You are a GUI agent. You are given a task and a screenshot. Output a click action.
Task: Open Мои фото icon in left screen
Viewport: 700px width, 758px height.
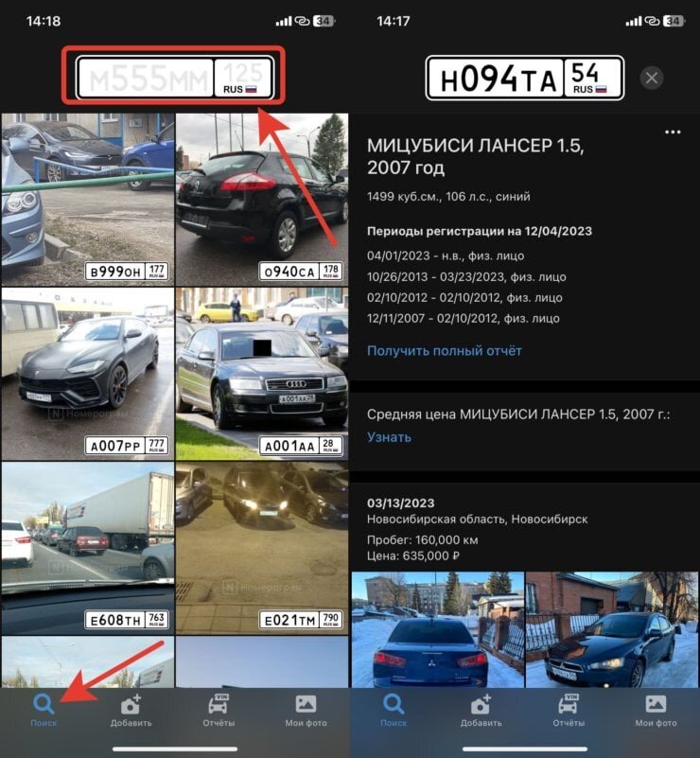(x=306, y=704)
